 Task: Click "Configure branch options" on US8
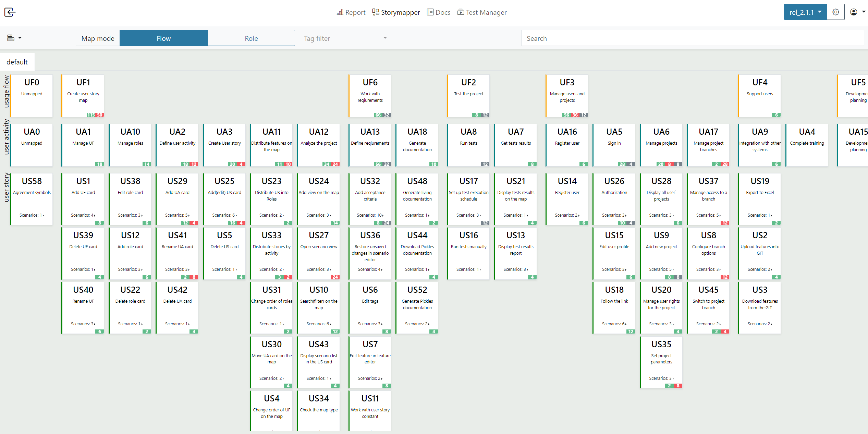pos(708,250)
